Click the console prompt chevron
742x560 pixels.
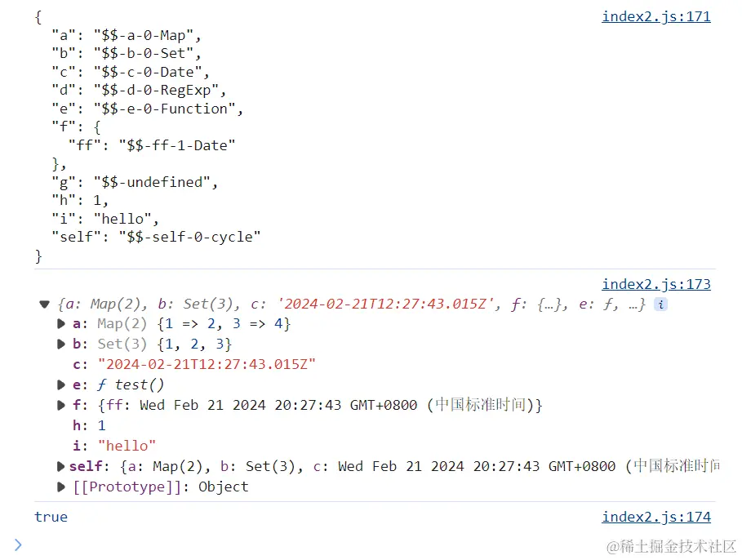click(18, 544)
